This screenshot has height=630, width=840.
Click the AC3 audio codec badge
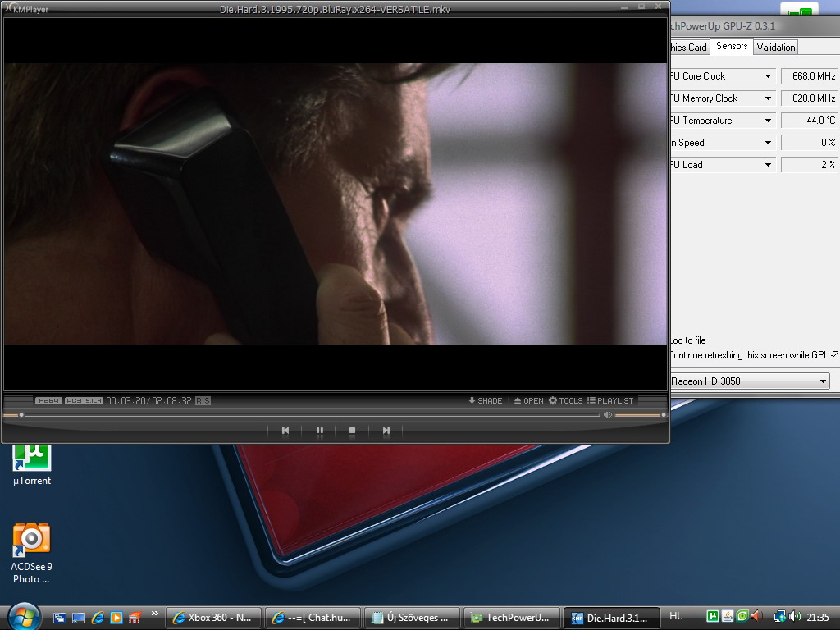(73, 400)
